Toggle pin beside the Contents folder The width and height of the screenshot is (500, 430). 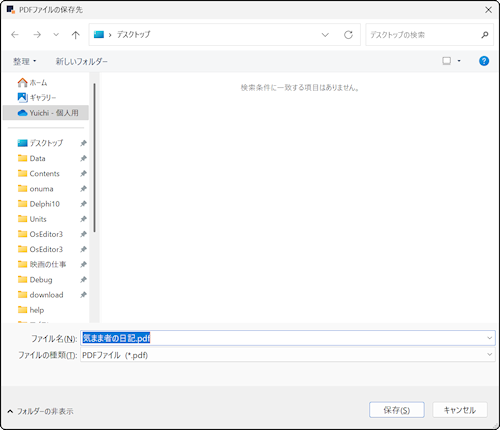click(x=83, y=173)
